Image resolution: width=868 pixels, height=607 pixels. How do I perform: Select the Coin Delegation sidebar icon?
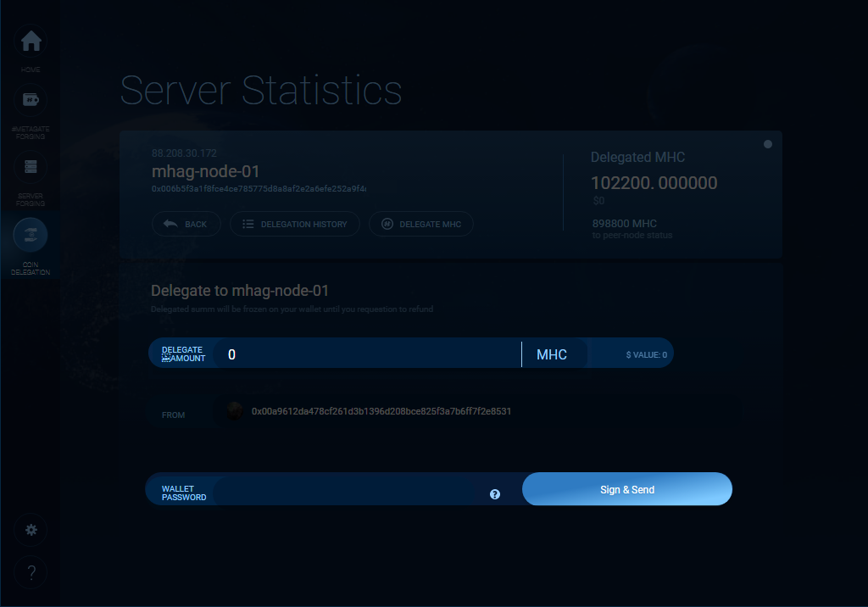tap(31, 234)
